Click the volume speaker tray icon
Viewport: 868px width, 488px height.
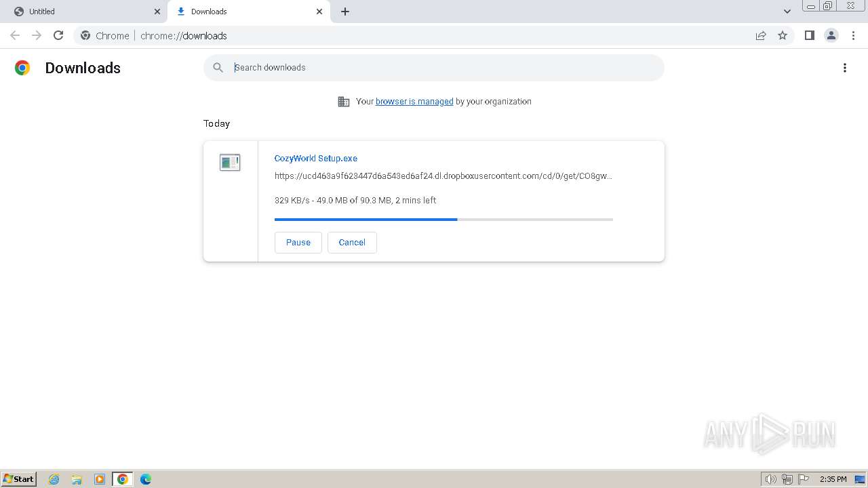[770, 479]
